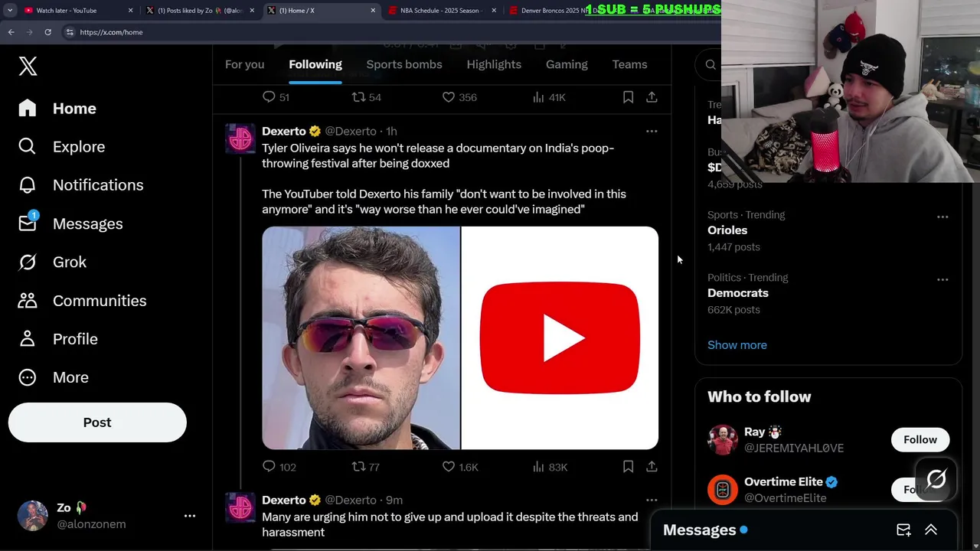Screen dimensions: 980x551
Task: Open the More menu in the sidebar
Action: 53,377
